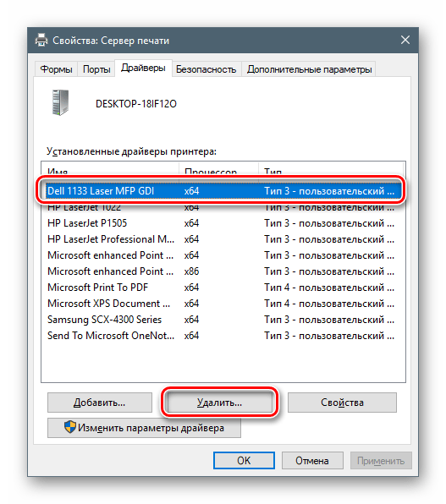Click Тип 4 cell for Print To PDF
This screenshot has width=446, height=504.
tap(329, 288)
